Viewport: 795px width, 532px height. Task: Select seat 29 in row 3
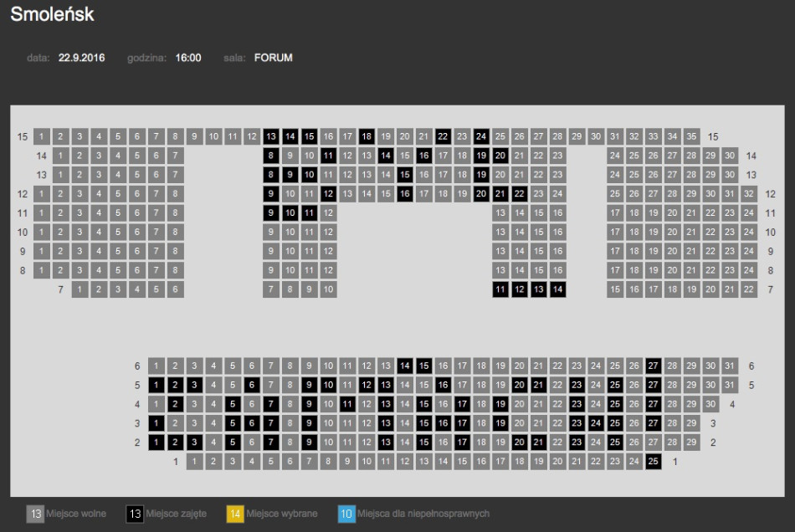point(691,423)
